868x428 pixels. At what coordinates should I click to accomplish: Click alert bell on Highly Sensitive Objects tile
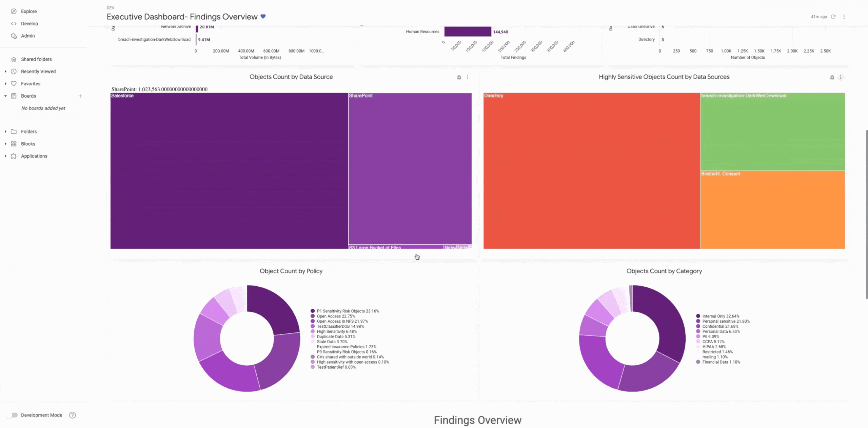tap(832, 77)
